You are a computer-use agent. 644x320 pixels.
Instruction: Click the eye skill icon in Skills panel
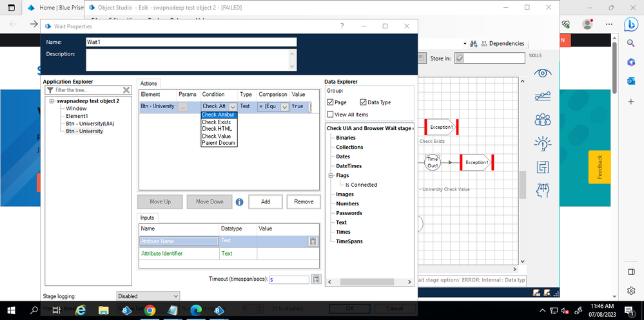pos(543,73)
